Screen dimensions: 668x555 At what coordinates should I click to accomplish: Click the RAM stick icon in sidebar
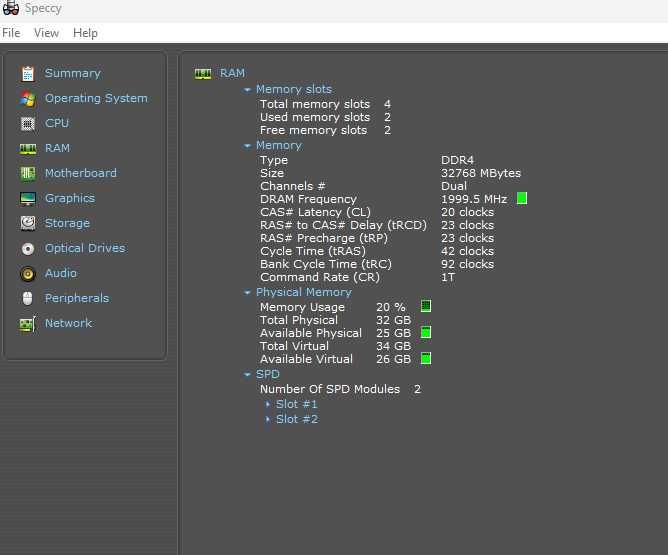[28, 149]
